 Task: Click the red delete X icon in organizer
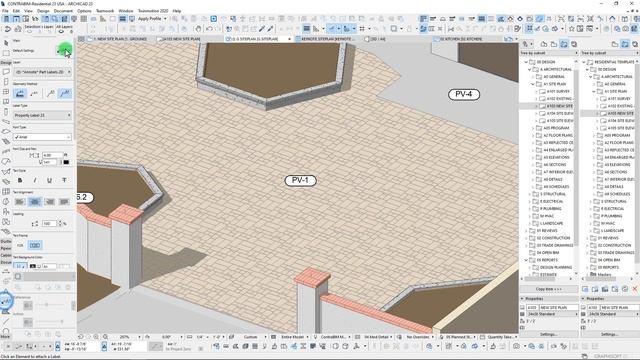(635, 289)
